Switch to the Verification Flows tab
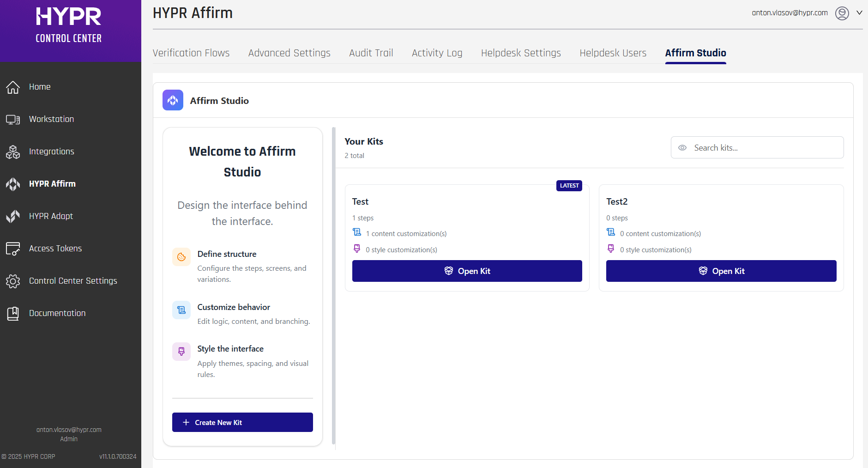 pyautogui.click(x=191, y=53)
